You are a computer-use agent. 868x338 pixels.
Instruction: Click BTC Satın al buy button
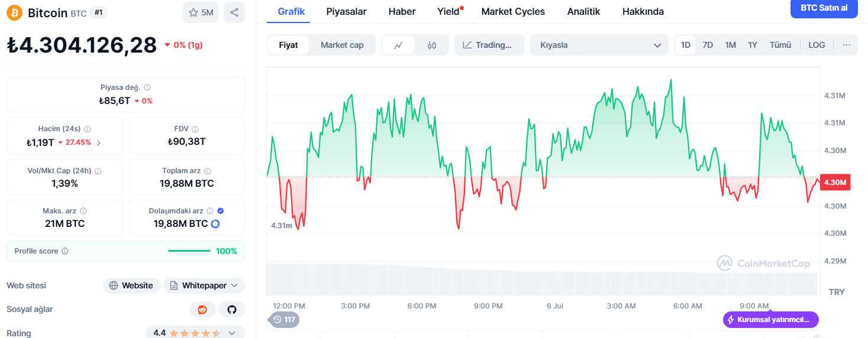tap(824, 8)
